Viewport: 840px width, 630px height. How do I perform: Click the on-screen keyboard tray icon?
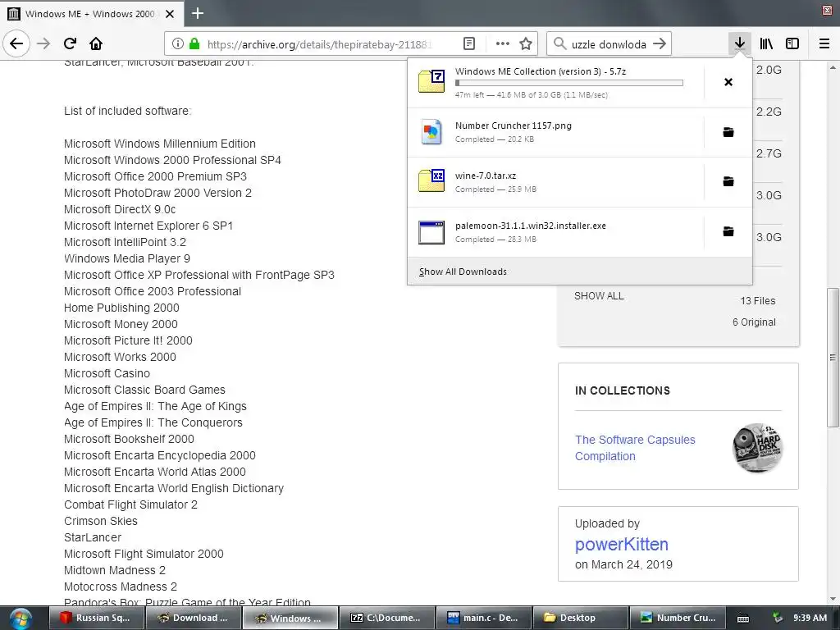[743, 619]
